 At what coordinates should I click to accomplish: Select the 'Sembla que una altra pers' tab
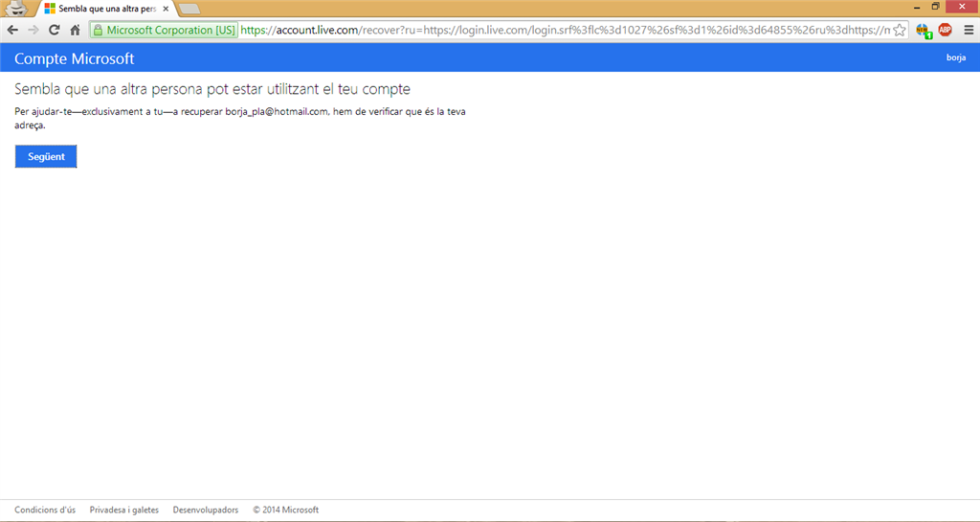click(x=106, y=9)
